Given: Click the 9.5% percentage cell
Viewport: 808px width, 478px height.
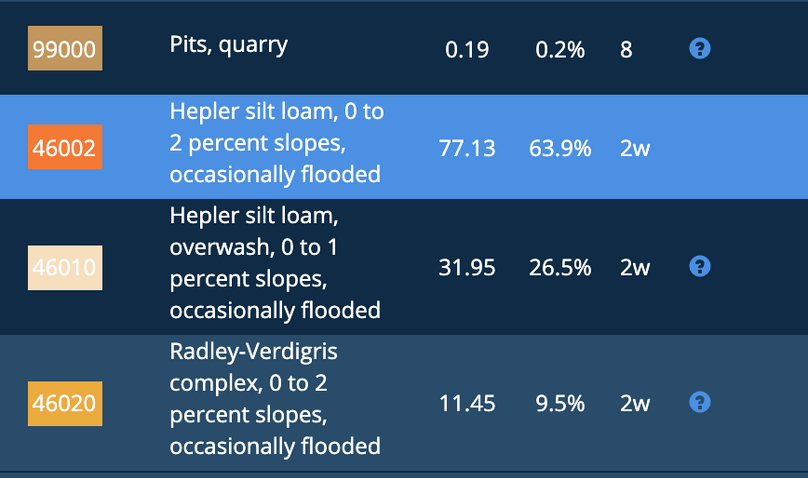Looking at the screenshot, I should (x=560, y=403).
